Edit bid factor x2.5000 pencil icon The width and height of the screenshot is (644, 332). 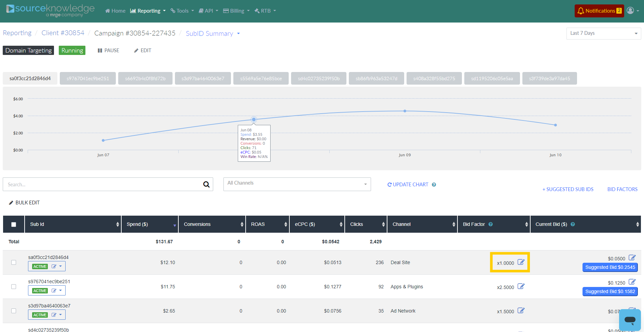tap(521, 287)
